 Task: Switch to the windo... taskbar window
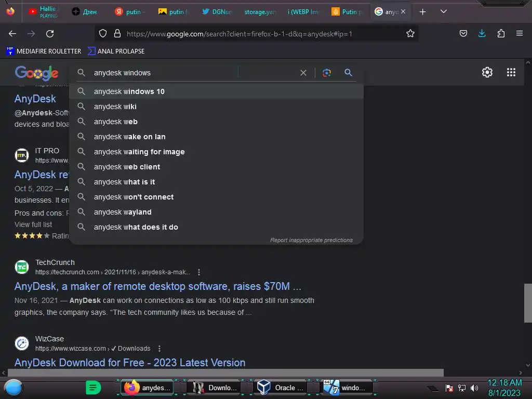[347, 388]
